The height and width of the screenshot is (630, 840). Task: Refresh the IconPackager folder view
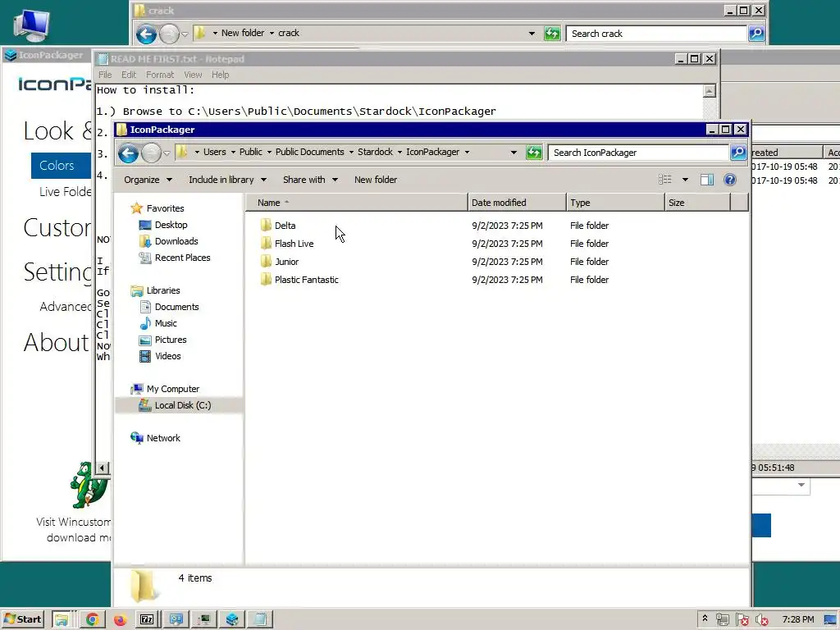click(x=533, y=153)
